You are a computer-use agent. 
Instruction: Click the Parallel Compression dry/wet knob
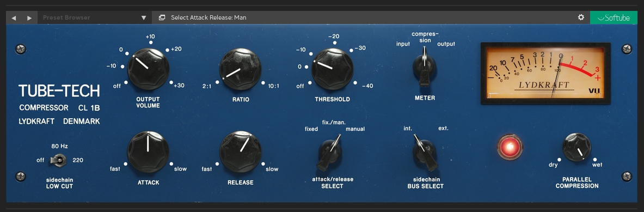pos(576,147)
